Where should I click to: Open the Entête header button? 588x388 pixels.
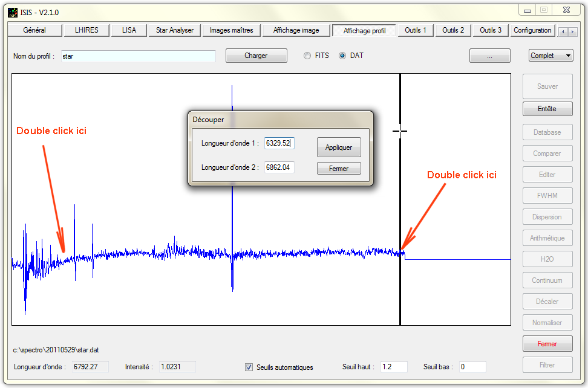point(547,109)
